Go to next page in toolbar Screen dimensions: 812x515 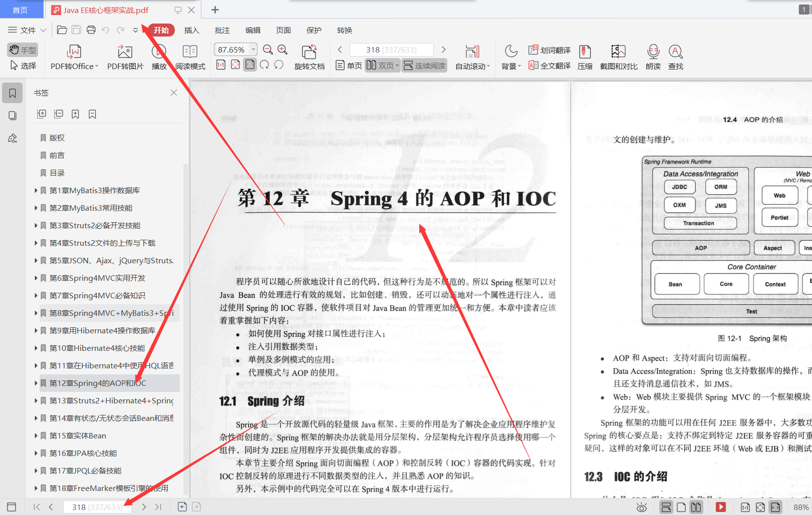coord(443,50)
